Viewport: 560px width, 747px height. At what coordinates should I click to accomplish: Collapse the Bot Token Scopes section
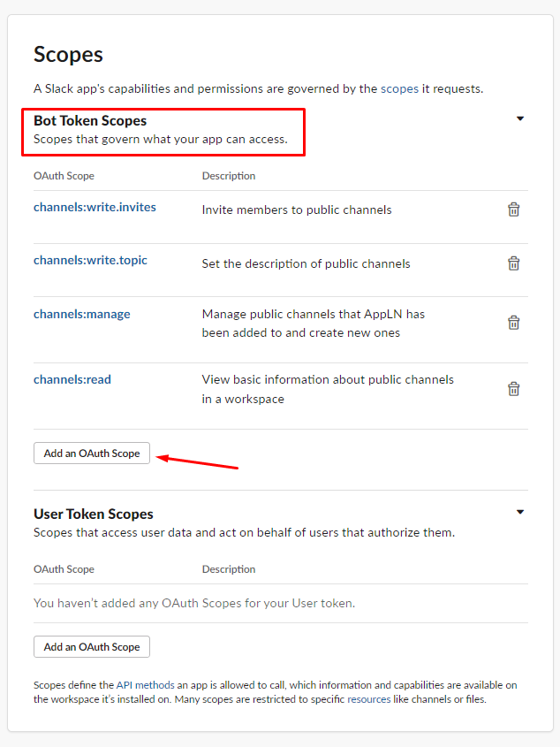click(x=520, y=118)
